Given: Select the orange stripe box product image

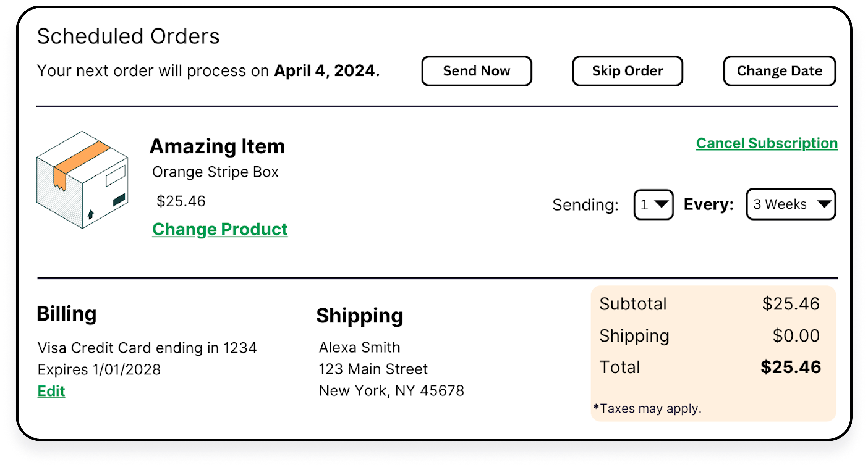Looking at the screenshot, I should [82, 180].
